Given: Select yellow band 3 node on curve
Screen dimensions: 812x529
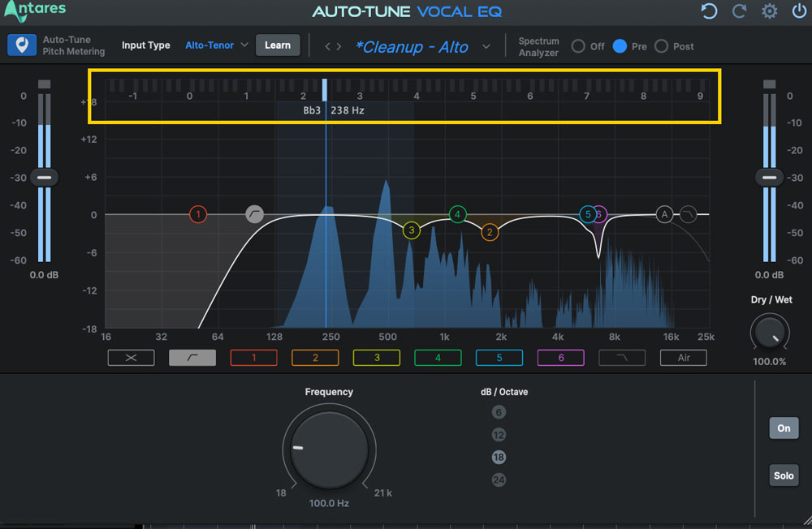Looking at the screenshot, I should pos(411,230).
